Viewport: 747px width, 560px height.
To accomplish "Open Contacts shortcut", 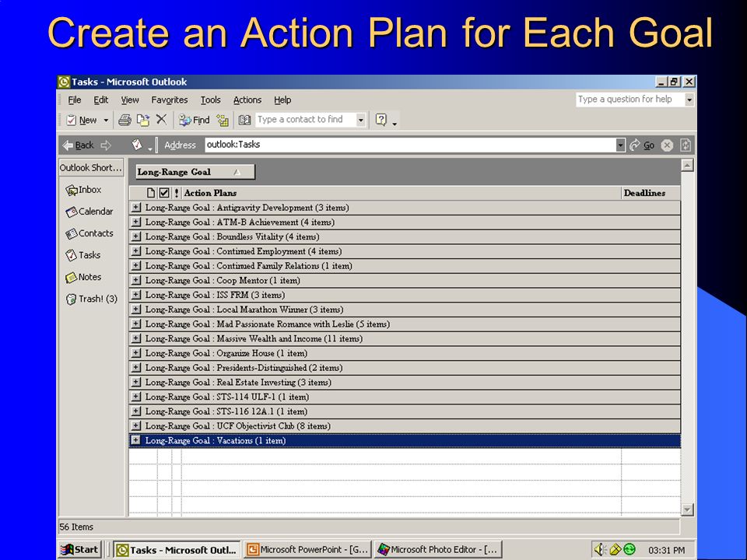I will (x=89, y=233).
